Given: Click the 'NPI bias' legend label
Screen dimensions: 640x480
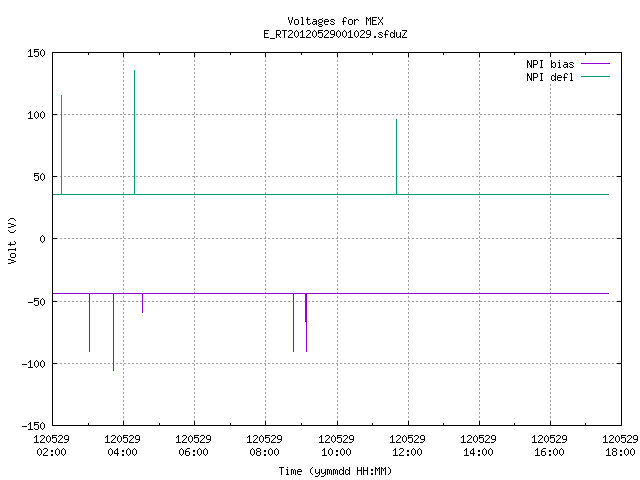Looking at the screenshot, I should [550, 64].
